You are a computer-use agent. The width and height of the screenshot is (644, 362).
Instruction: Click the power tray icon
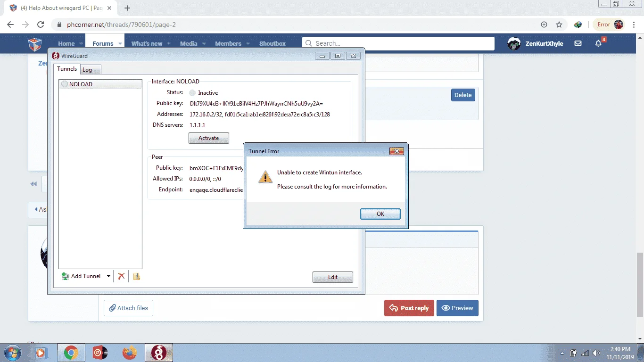click(574, 353)
